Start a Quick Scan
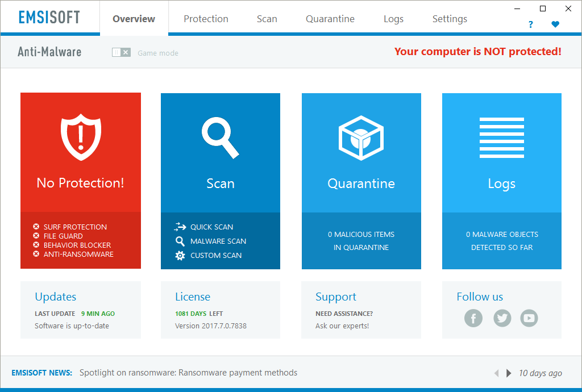 [211, 227]
